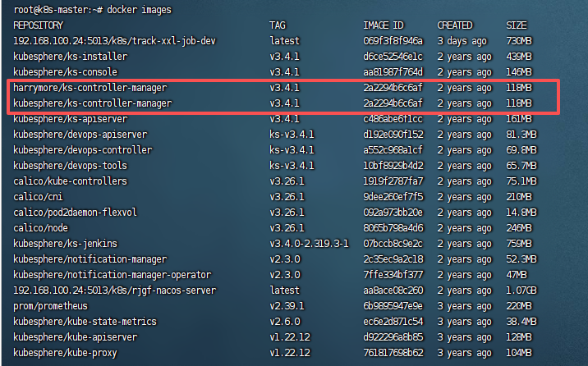Screen dimensions: 588x366
Task: Click image ID 069f3f8f946a
Action: 393,41
